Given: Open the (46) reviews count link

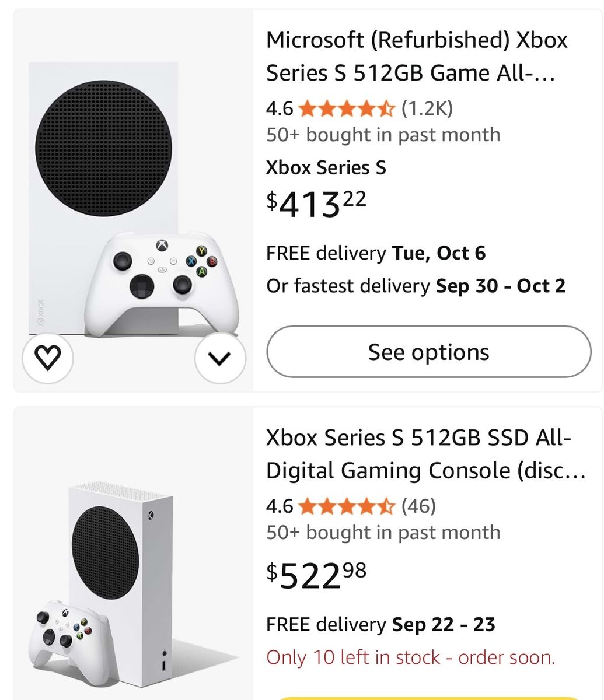Looking at the screenshot, I should [418, 505].
